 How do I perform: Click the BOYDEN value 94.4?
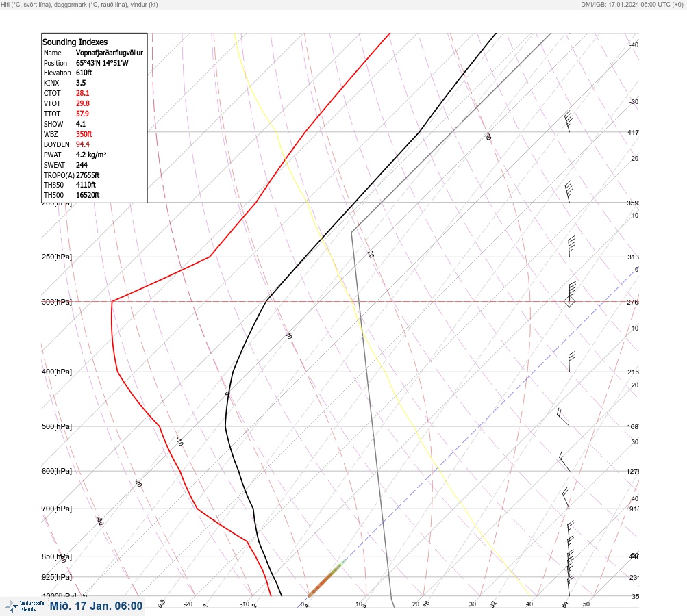click(82, 144)
